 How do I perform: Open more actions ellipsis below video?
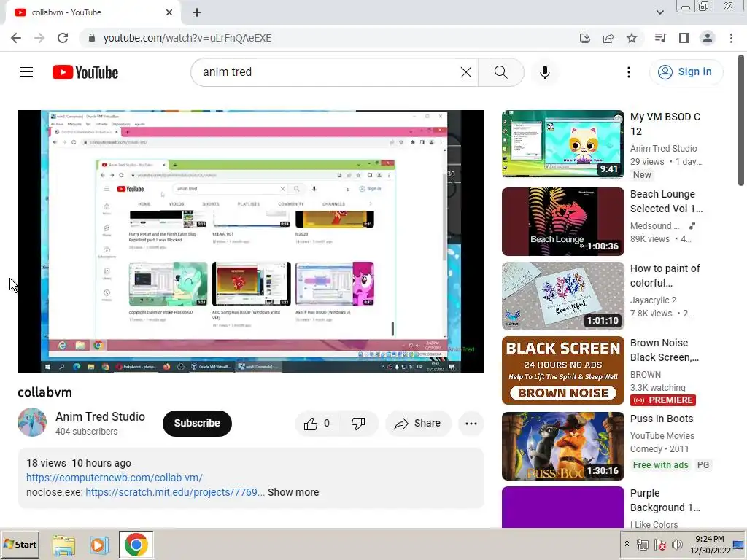(471, 424)
